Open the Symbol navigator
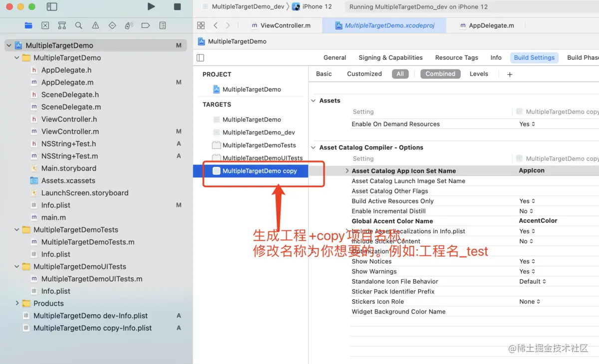 point(62,25)
